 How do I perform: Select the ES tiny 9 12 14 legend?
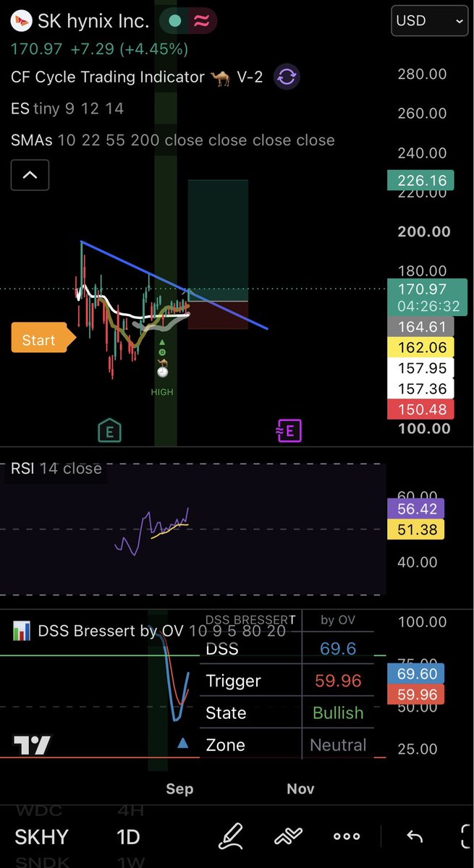[x=67, y=109]
